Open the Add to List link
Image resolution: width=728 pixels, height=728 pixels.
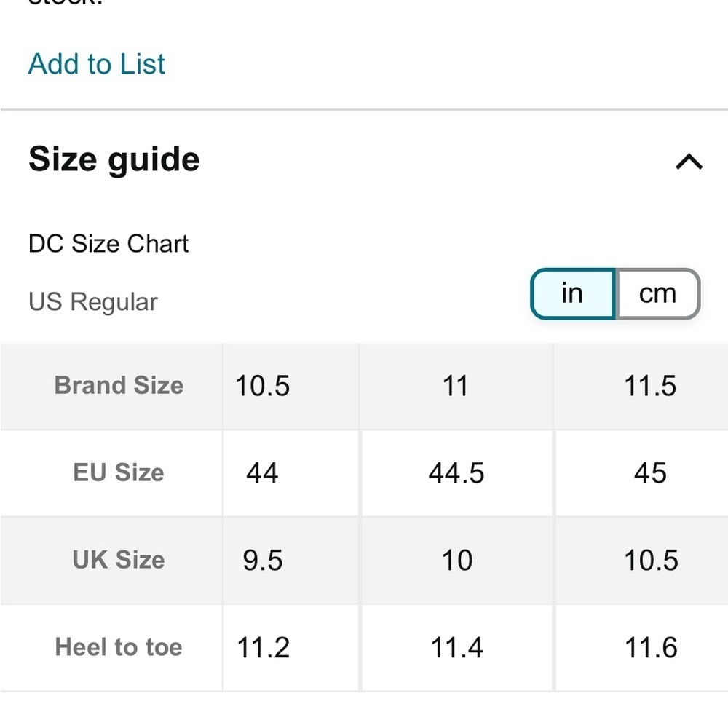[97, 63]
